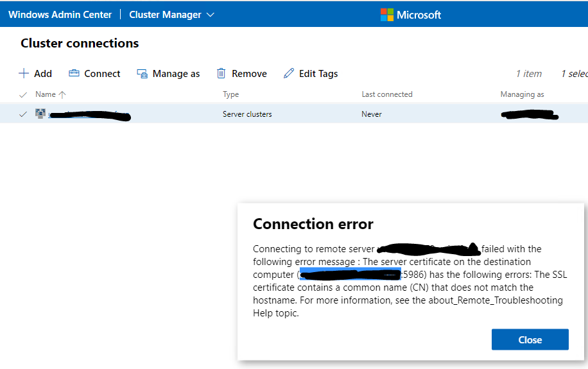Toggle the cluster row selection checkmark
The width and height of the screenshot is (588, 369).
23,114
